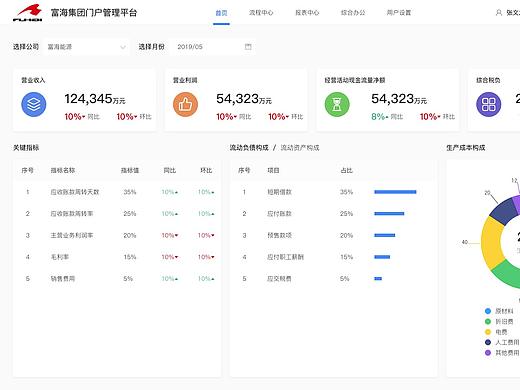Click the 8% 同比 green value
Viewport: 520px width, 390px height.
click(x=380, y=117)
